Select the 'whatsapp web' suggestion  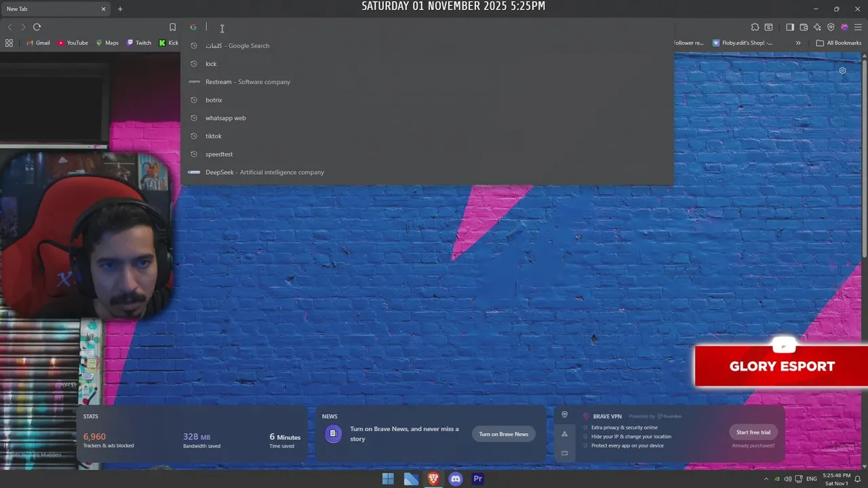point(427,118)
